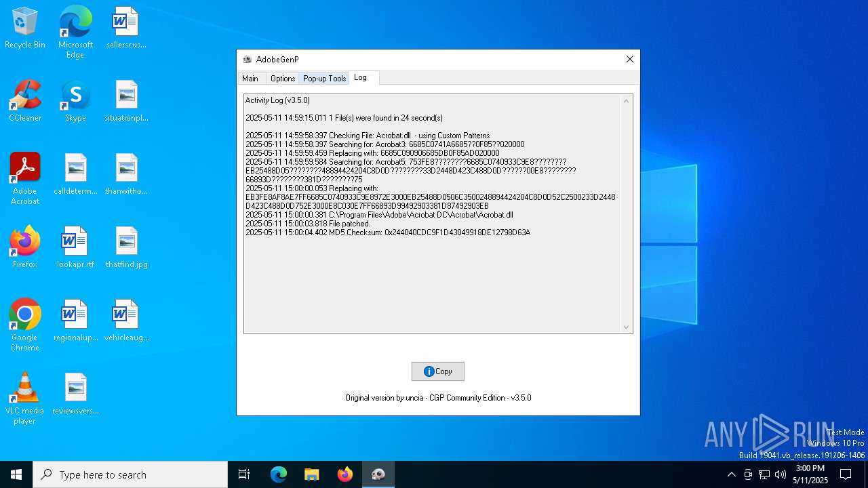Screen dimensions: 868x488
Task: Select the Adobe Acrobat desktop shortcut
Action: (x=25, y=179)
